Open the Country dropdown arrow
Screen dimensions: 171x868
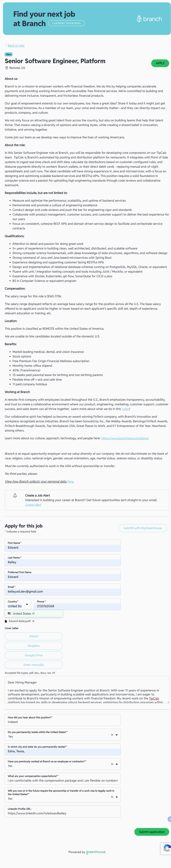point(27,605)
